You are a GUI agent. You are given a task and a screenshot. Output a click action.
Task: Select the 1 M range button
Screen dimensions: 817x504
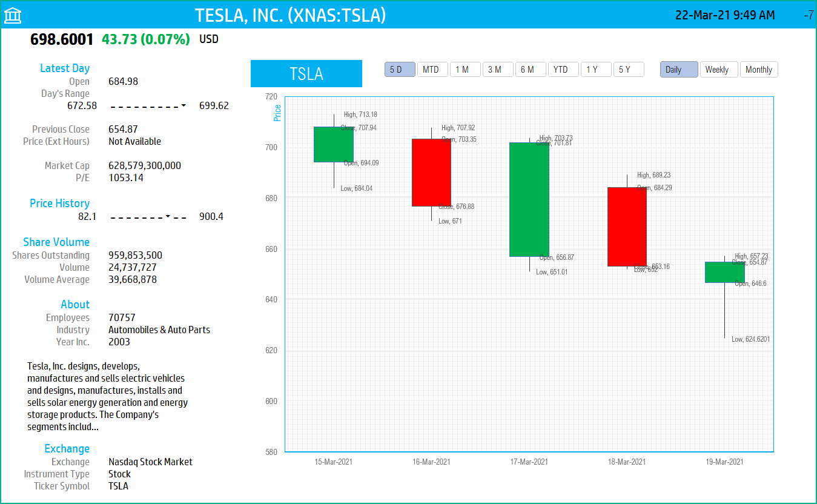tap(465, 70)
